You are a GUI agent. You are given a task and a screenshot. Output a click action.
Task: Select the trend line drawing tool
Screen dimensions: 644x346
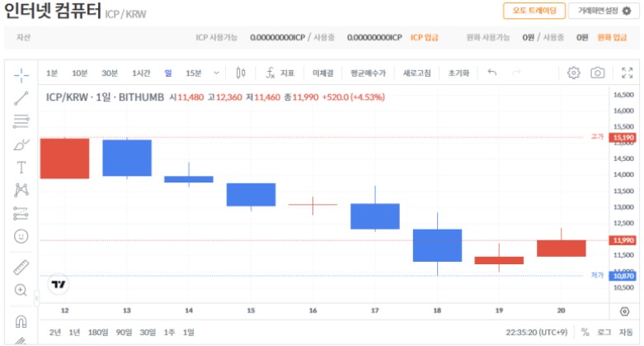click(x=21, y=98)
